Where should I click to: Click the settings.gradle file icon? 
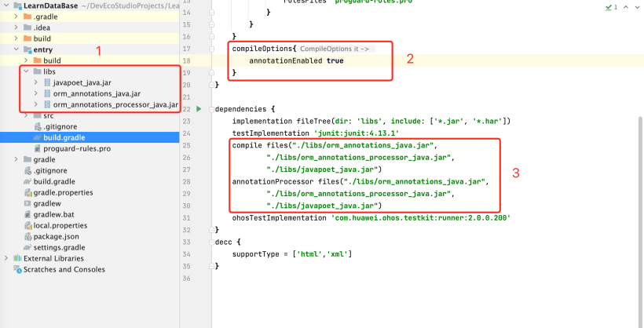27,247
